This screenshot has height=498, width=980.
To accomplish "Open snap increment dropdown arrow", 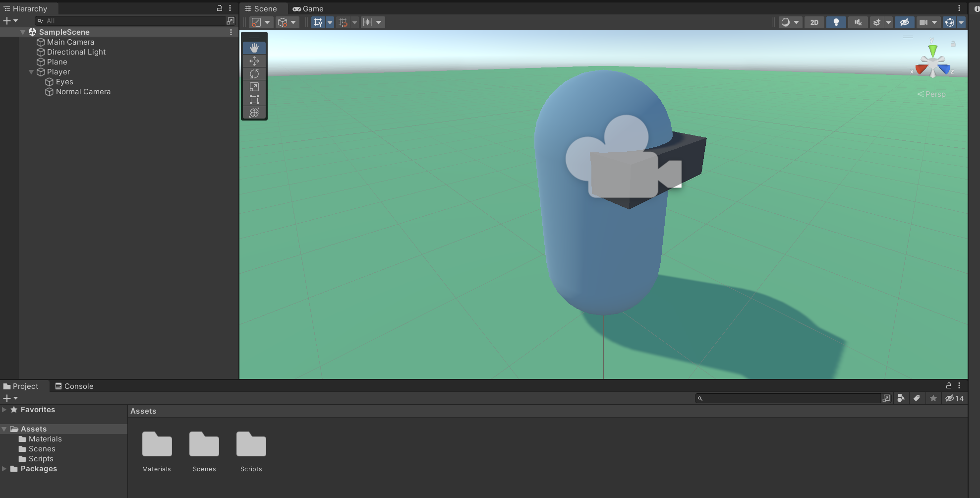I will coord(379,22).
